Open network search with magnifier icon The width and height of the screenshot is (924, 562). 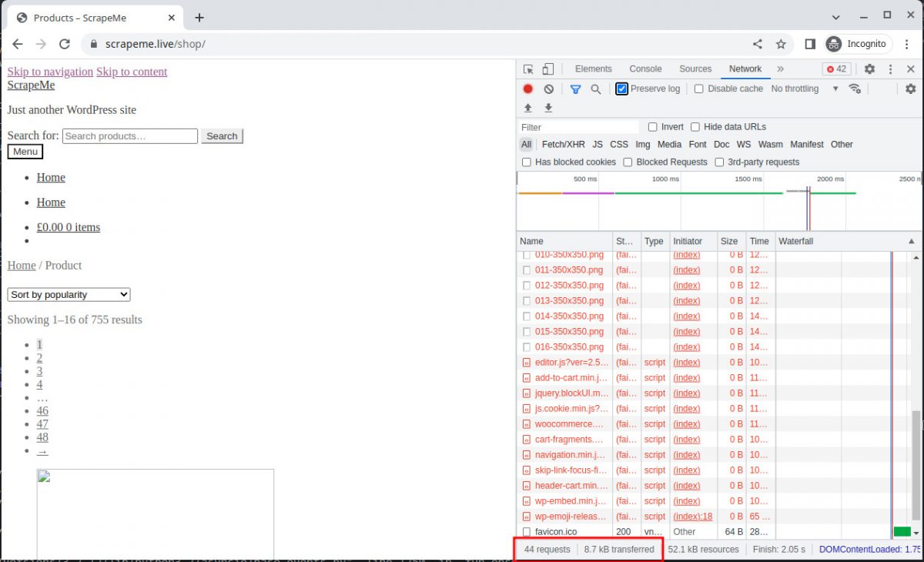click(x=595, y=89)
